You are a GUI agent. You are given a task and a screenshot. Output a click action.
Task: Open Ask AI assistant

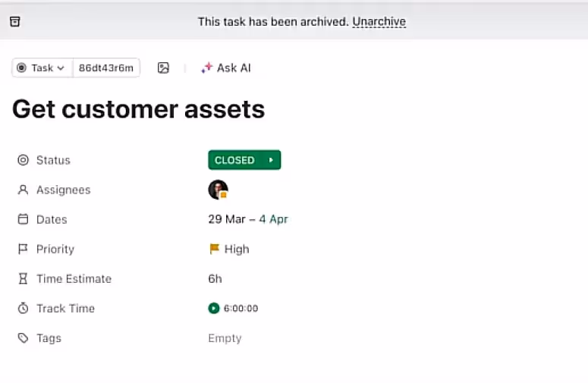pos(225,67)
